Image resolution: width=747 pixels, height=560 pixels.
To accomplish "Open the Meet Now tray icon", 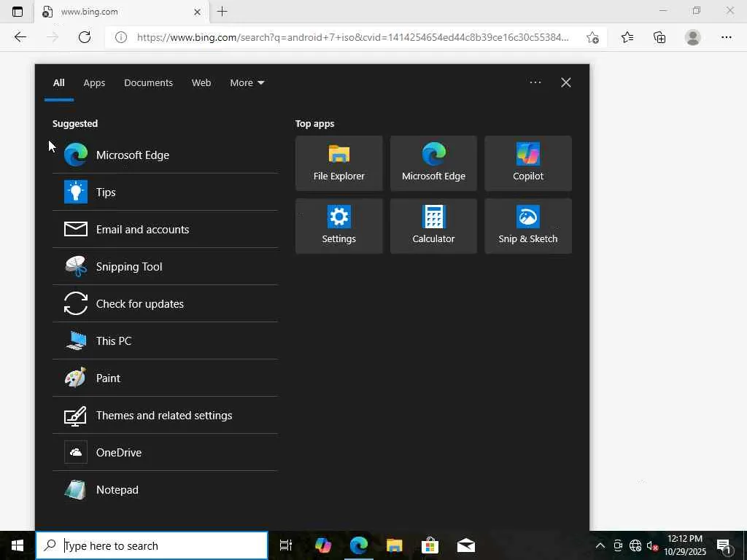I will click(618, 545).
